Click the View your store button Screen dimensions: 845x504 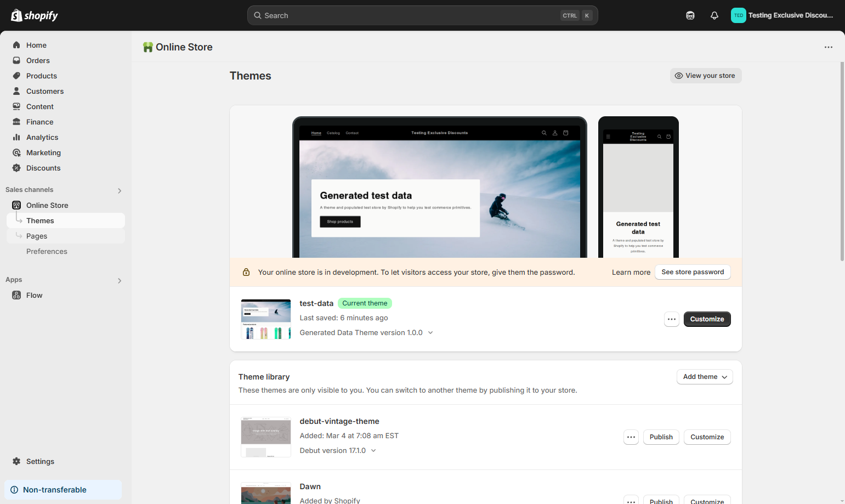[706, 76]
